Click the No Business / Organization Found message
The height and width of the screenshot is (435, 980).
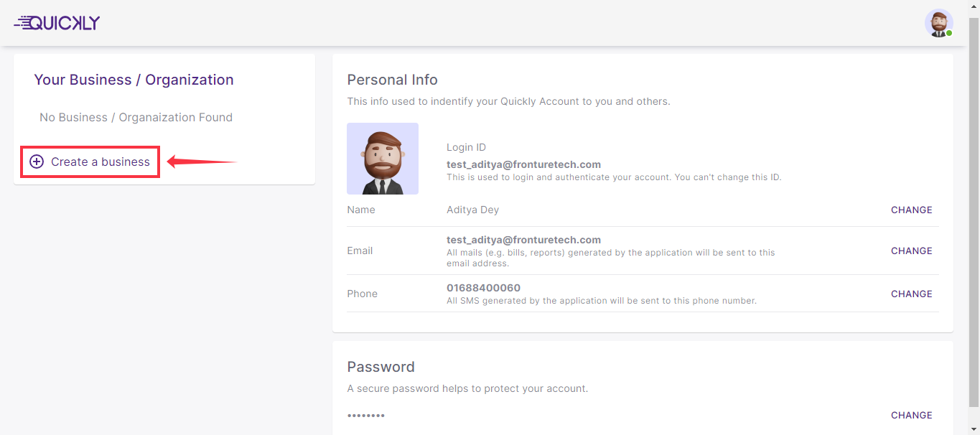[136, 118]
